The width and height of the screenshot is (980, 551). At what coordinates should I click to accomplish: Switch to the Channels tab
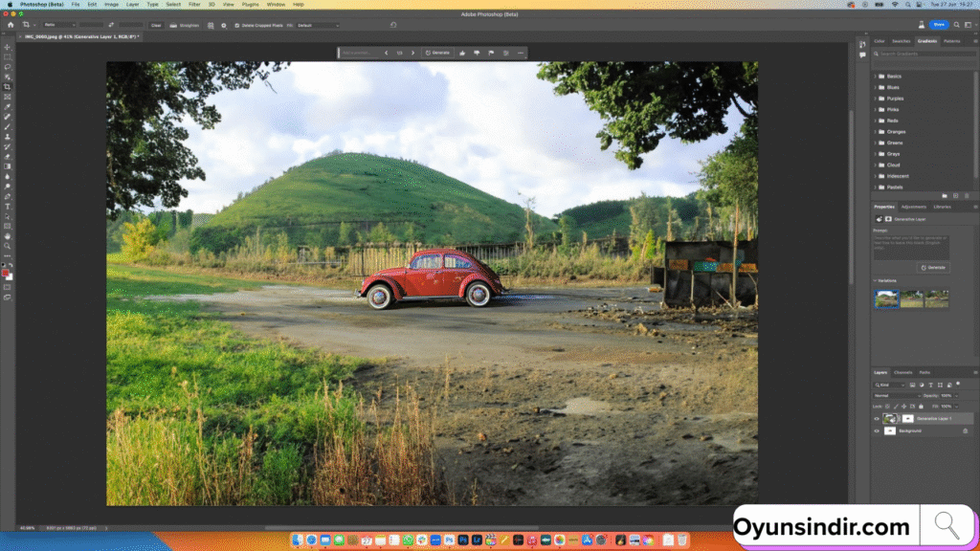(903, 372)
